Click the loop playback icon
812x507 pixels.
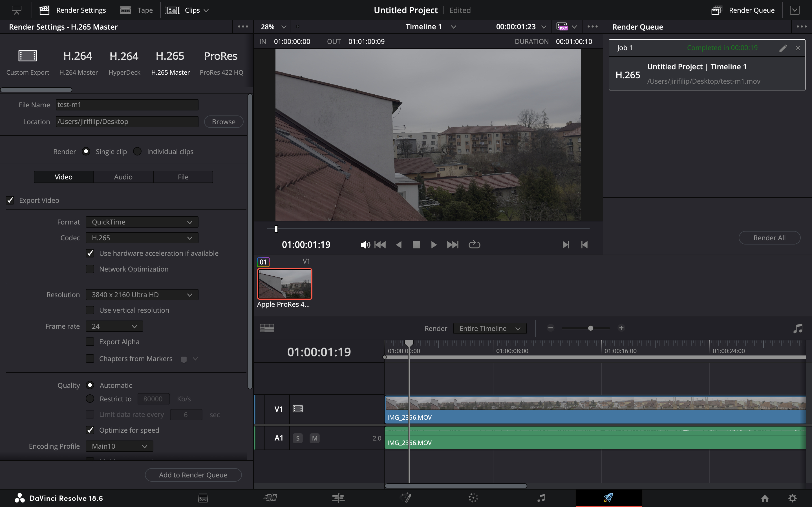(x=474, y=245)
